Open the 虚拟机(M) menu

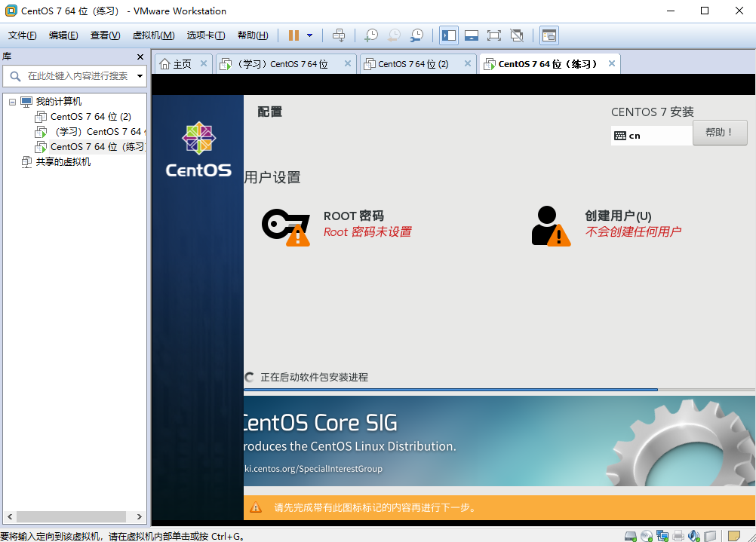(152, 35)
